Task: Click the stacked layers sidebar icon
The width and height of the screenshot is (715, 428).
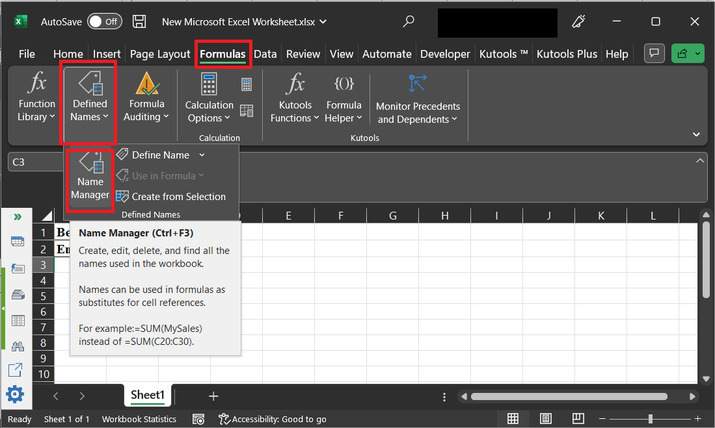Action: [x=17, y=294]
